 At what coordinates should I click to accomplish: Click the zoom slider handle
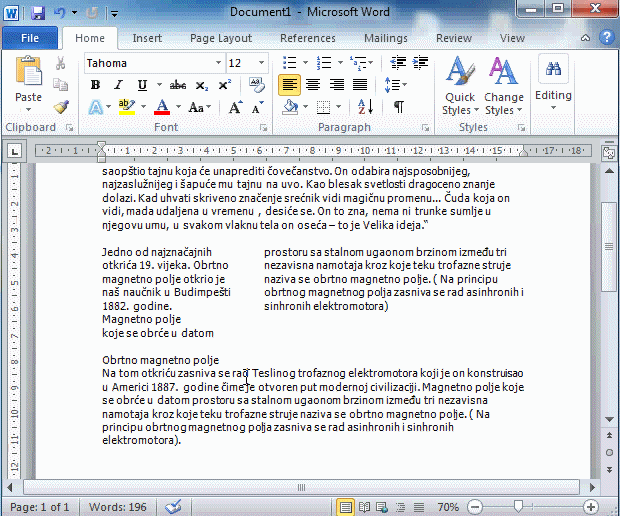[517, 507]
